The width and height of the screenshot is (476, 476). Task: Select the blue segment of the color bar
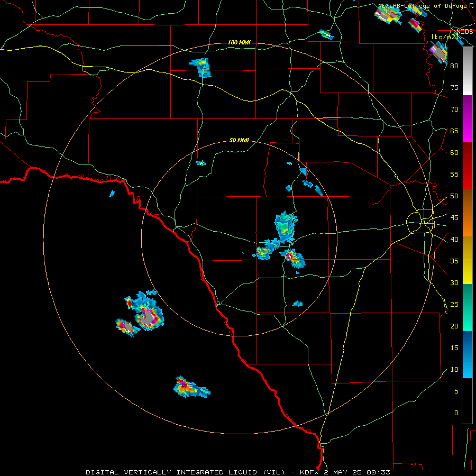(x=467, y=354)
